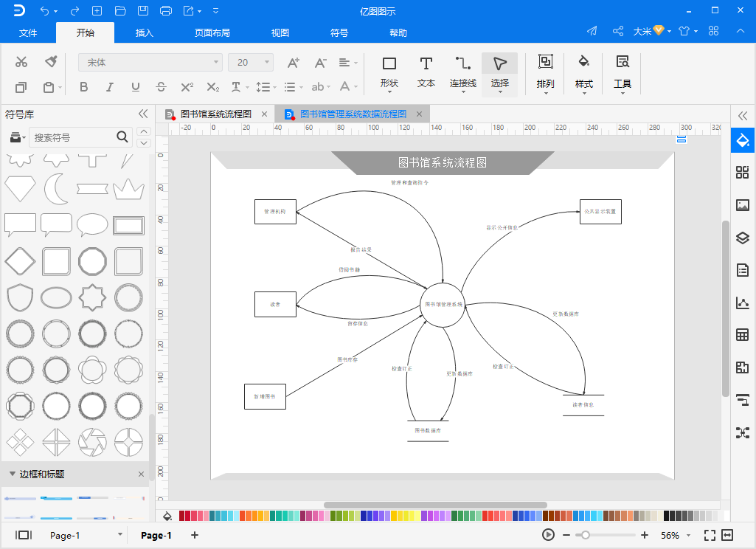Screen dimensions: 756x549
Task: Select the format painter icon
Action: point(51,62)
